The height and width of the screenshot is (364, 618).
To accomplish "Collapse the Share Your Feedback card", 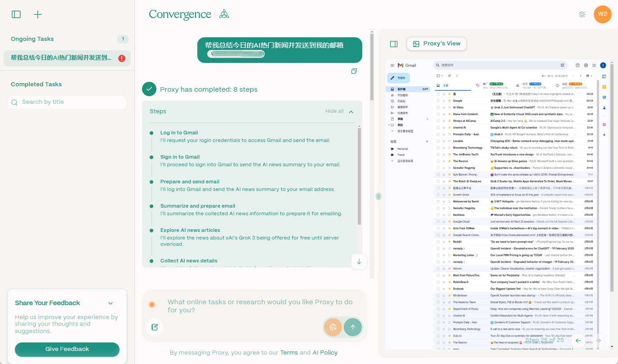I will pyautogui.click(x=111, y=303).
